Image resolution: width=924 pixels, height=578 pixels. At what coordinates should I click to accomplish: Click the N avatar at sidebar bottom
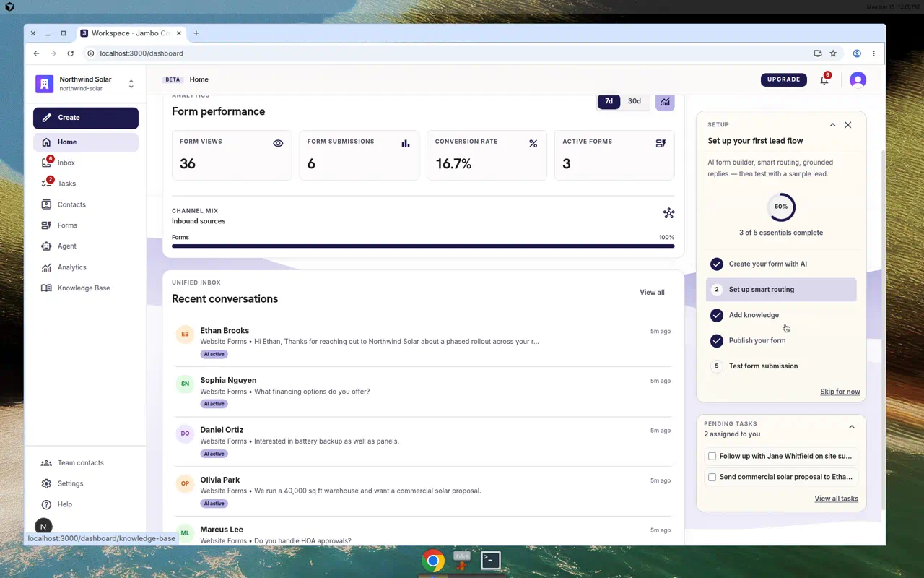click(x=43, y=527)
